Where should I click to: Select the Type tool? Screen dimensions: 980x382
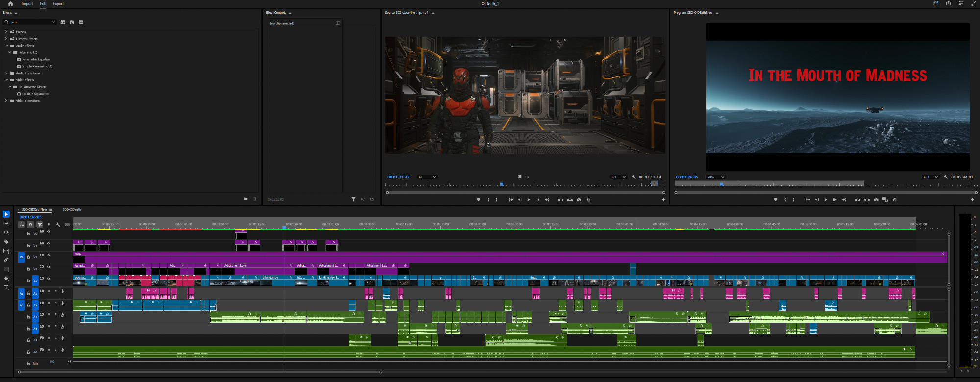(6, 287)
